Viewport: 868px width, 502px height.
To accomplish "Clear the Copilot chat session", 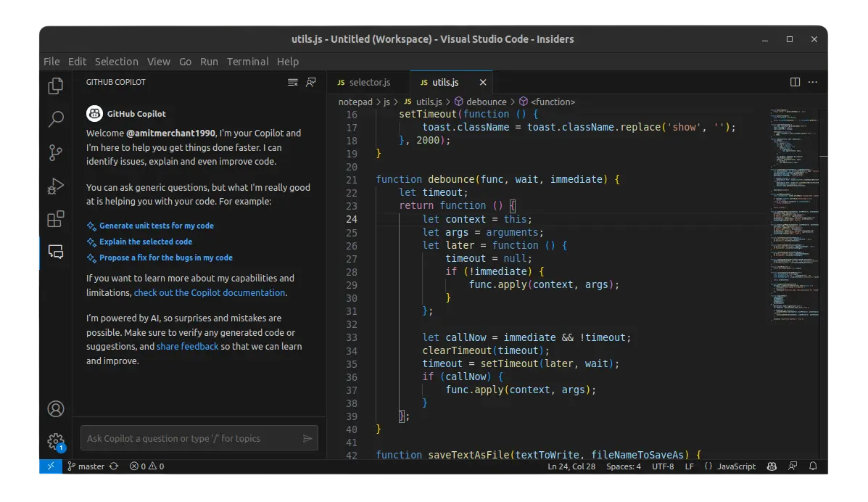I will (x=293, y=83).
